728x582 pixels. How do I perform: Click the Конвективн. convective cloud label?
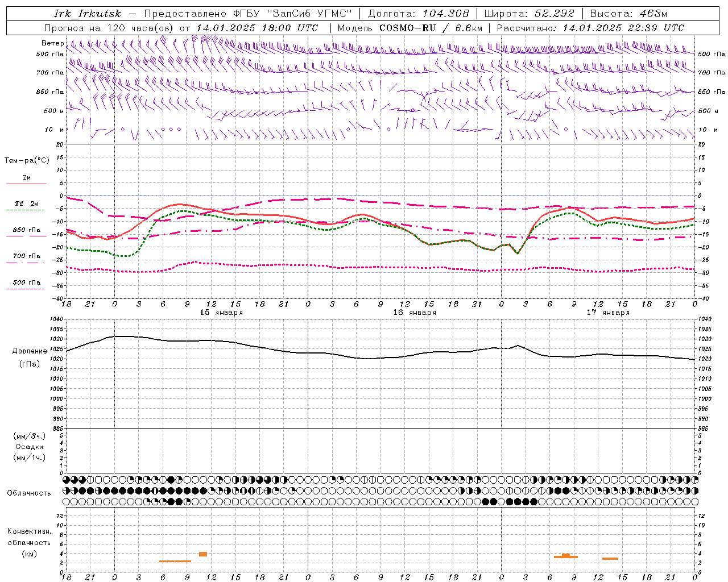pos(30,531)
